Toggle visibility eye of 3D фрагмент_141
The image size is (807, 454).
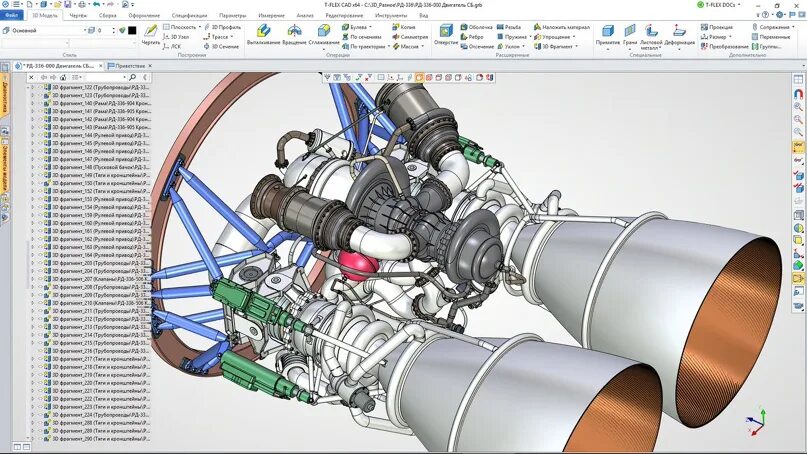click(40, 111)
